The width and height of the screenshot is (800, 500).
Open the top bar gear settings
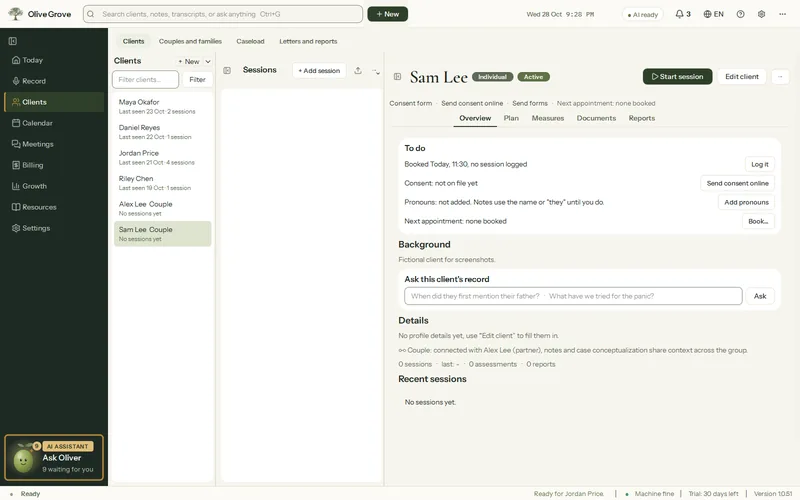(x=761, y=14)
